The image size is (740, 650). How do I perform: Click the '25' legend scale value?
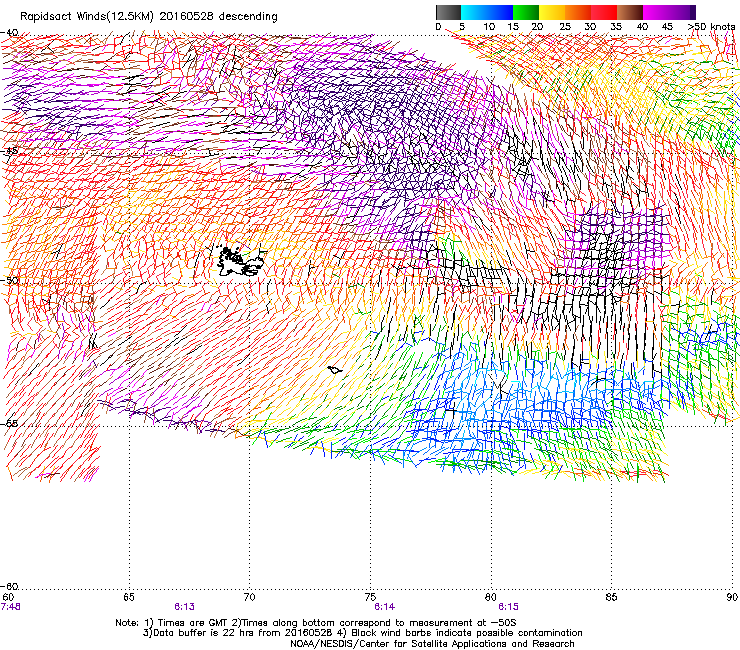click(565, 27)
